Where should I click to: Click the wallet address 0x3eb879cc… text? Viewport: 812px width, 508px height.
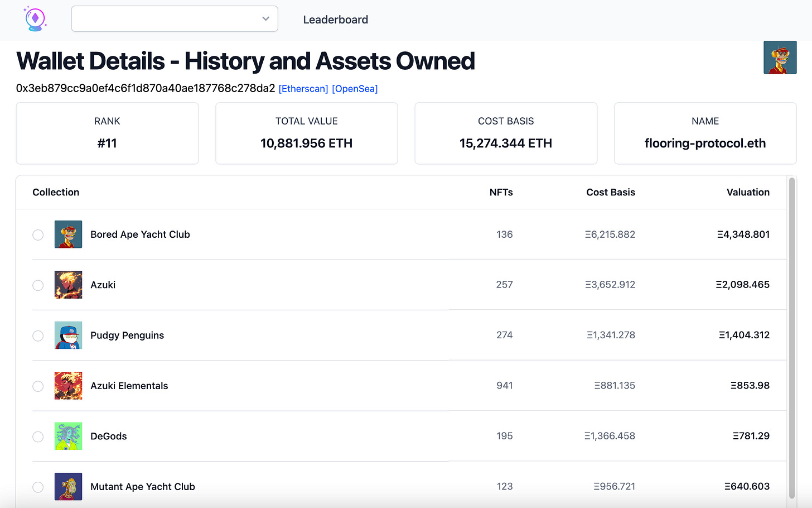(146, 88)
